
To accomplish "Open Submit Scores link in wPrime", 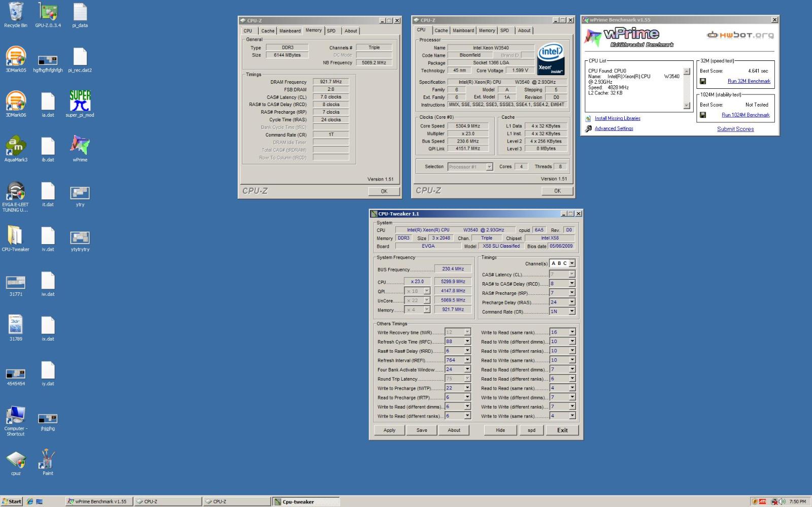I will coord(735,129).
